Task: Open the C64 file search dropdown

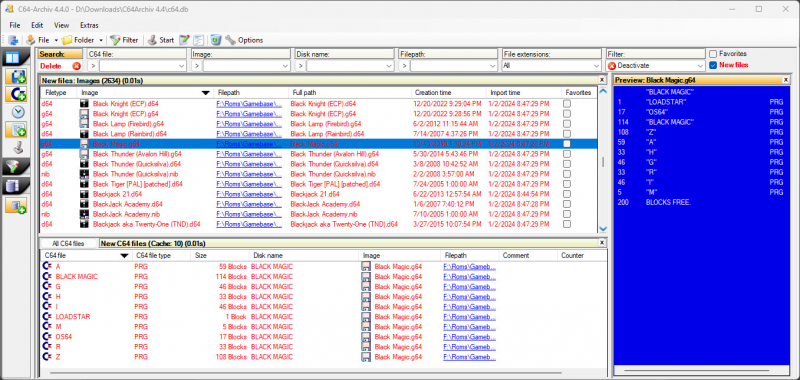Action: point(182,66)
